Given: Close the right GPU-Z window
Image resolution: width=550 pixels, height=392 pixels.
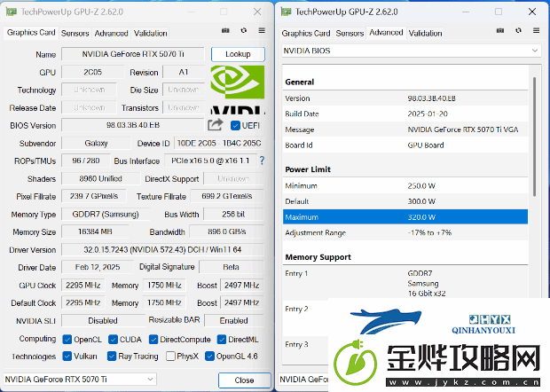Looking at the screenshot, I should (531, 12).
